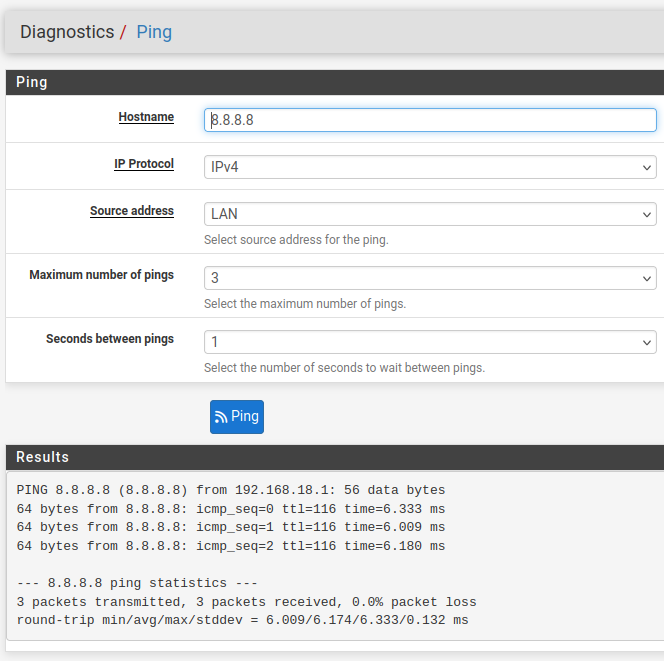
Task: Click the dark Ping panel header
Action: [x=335, y=82]
